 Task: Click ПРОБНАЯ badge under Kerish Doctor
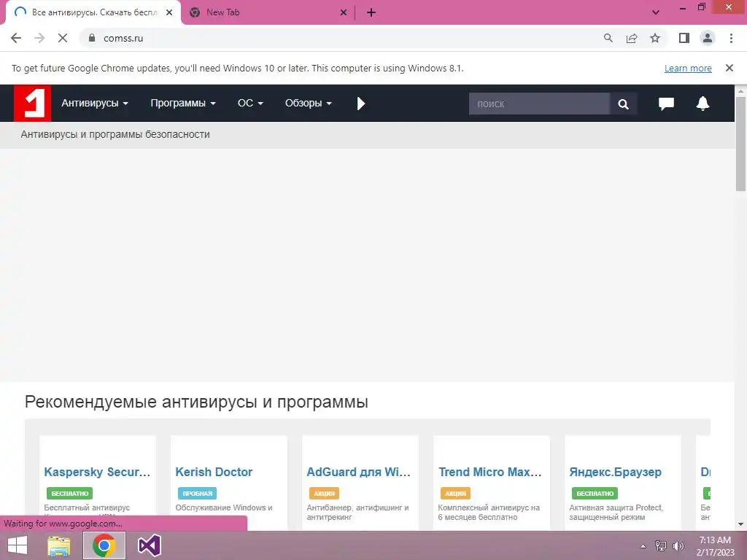pos(197,494)
